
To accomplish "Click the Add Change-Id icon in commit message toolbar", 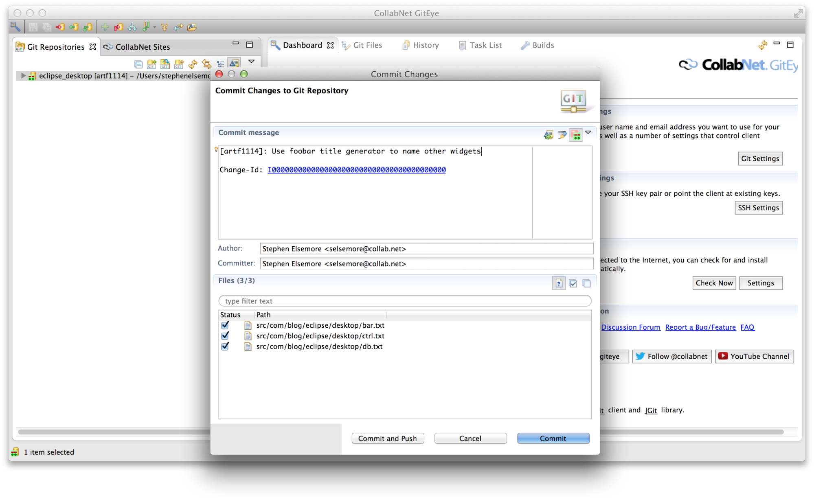I will 576,135.
